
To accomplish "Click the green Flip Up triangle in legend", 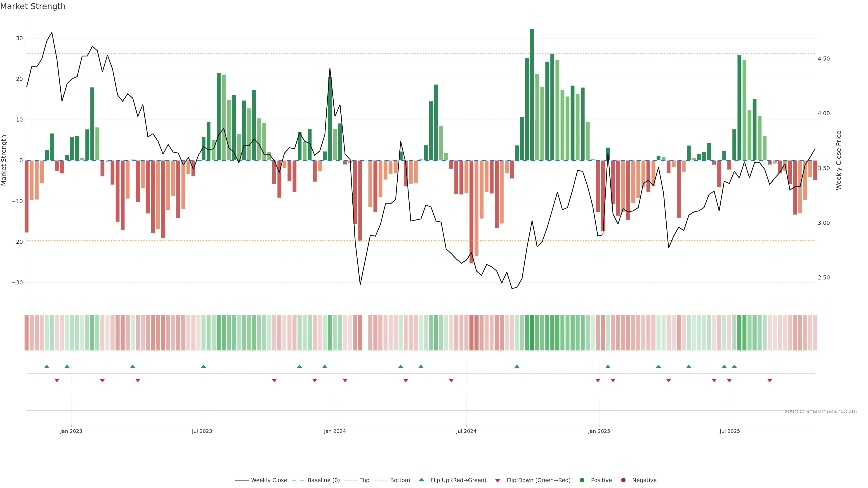I will [x=421, y=480].
